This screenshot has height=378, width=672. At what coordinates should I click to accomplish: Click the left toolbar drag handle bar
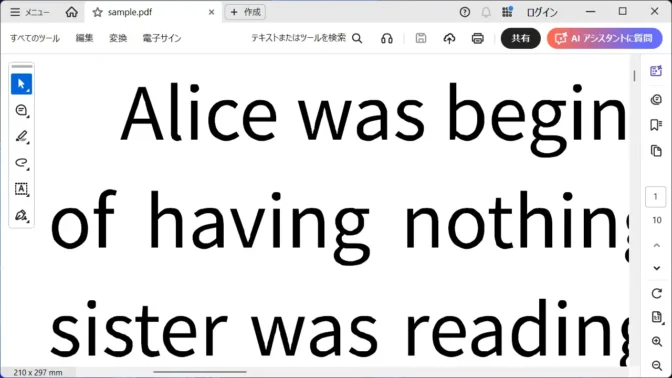coord(21,66)
